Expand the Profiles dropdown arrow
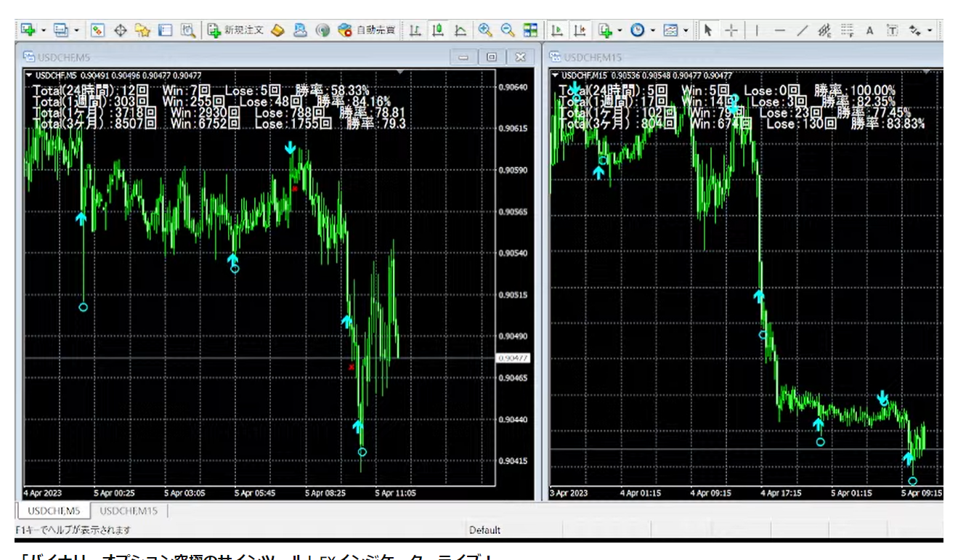The image size is (958, 560). 76,31
